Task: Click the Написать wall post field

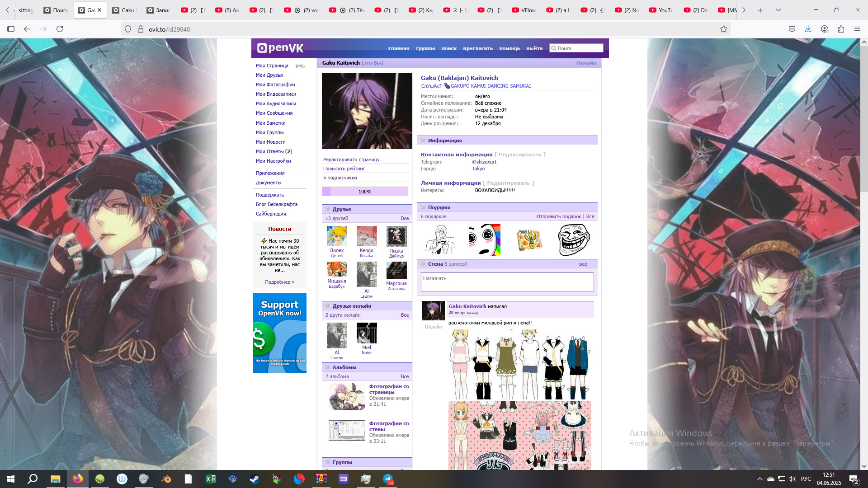Action: pyautogui.click(x=507, y=282)
